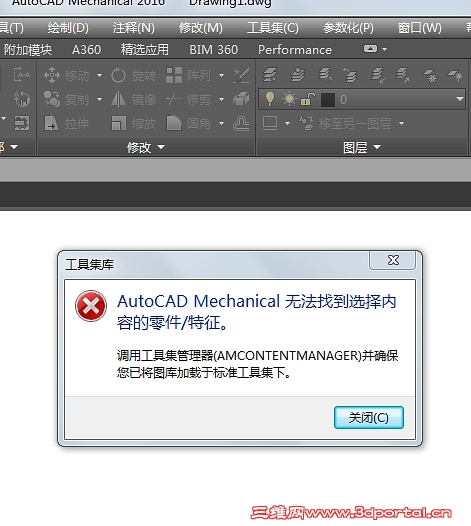This screenshot has width=471, height=526.
Task: Select the Trim (修剪) tool
Action: pyautogui.click(x=188, y=99)
